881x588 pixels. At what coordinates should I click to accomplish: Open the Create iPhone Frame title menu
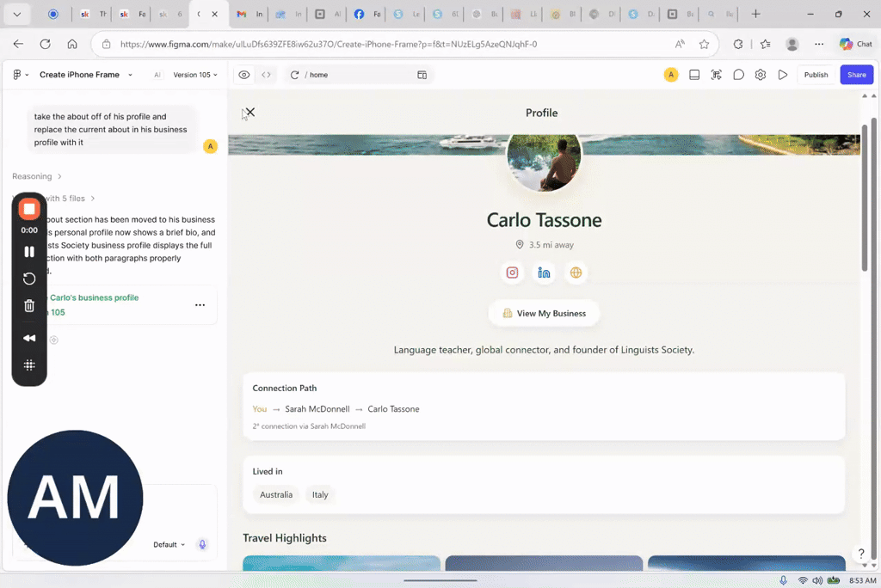(86, 75)
